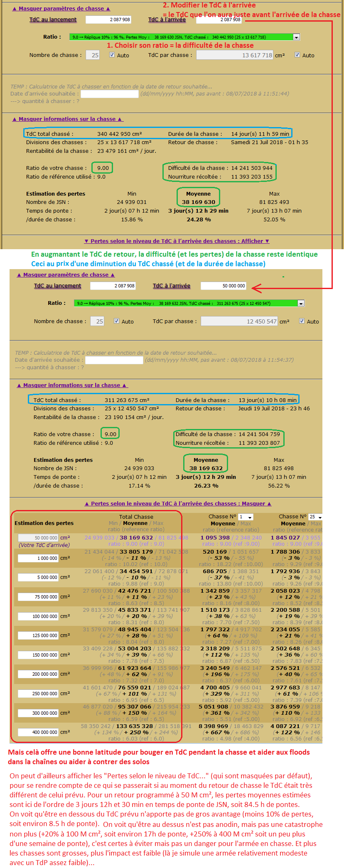Click the TdC à l'arrivée field containing 50 000 000
Viewport: 344px width, 868px height.
(x=224, y=286)
